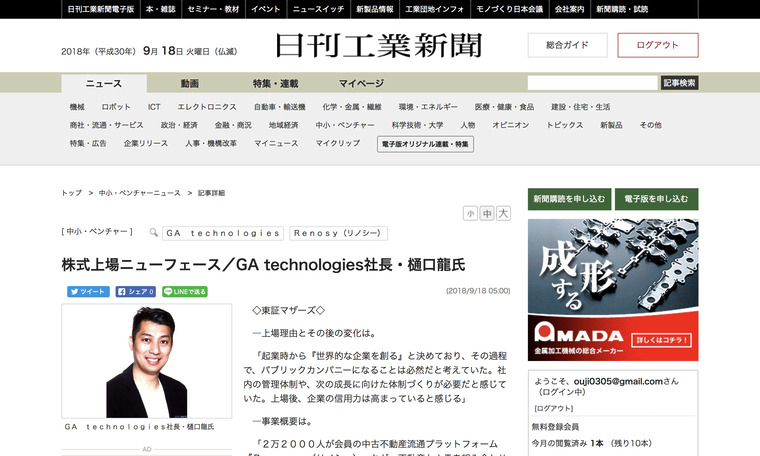Click the ログアウト button
This screenshot has height=456, width=760.
pos(657,45)
